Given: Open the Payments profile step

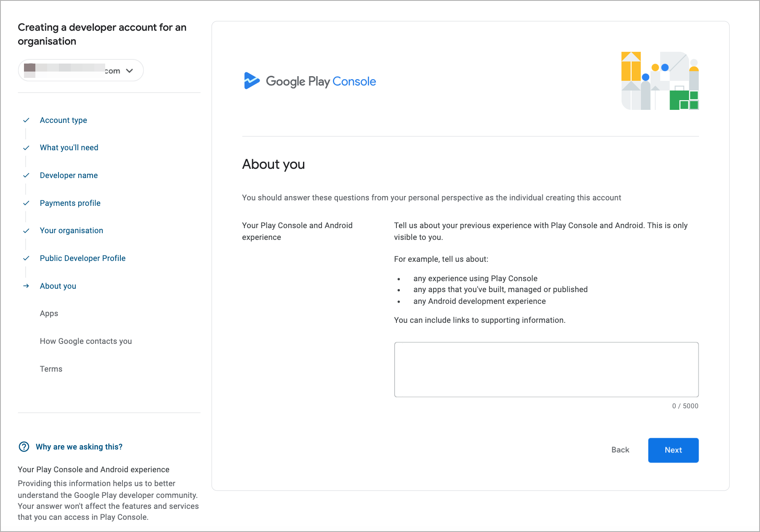Looking at the screenshot, I should point(70,203).
